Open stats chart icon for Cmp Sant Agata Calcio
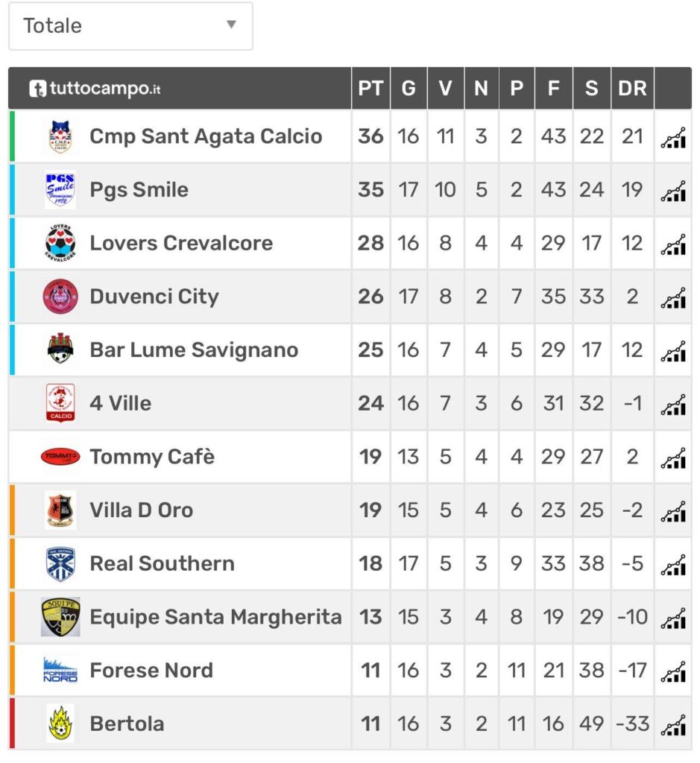 click(673, 137)
